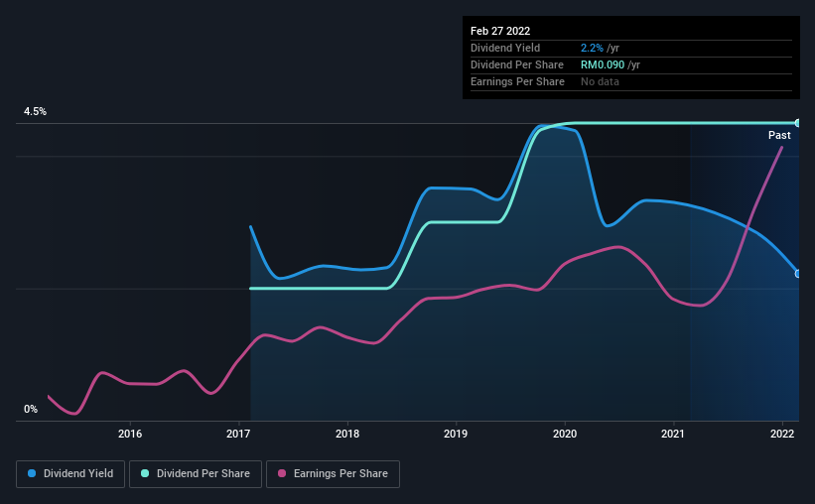Select the 2016 label on the x-axis
The image size is (815, 504).
pyautogui.click(x=130, y=434)
